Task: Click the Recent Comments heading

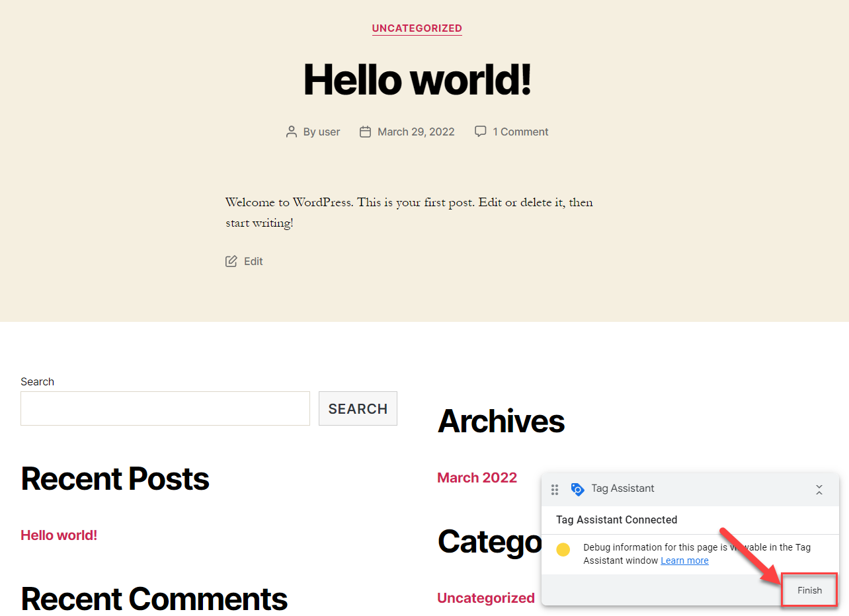Action: pos(154,599)
